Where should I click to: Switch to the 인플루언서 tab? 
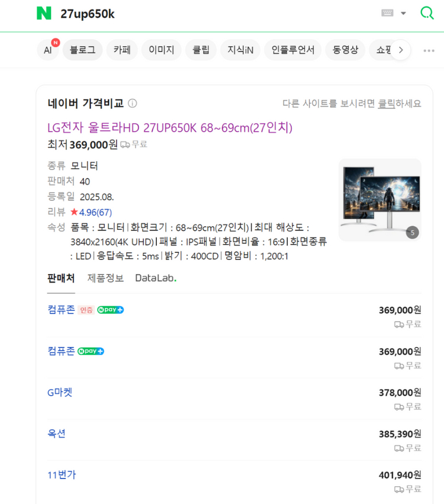292,50
